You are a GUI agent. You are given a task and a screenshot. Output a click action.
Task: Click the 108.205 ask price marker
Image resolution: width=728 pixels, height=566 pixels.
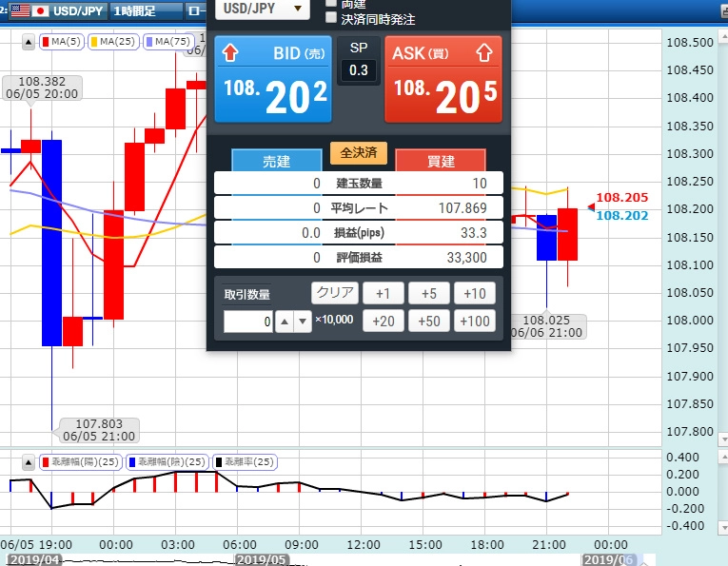click(x=621, y=198)
